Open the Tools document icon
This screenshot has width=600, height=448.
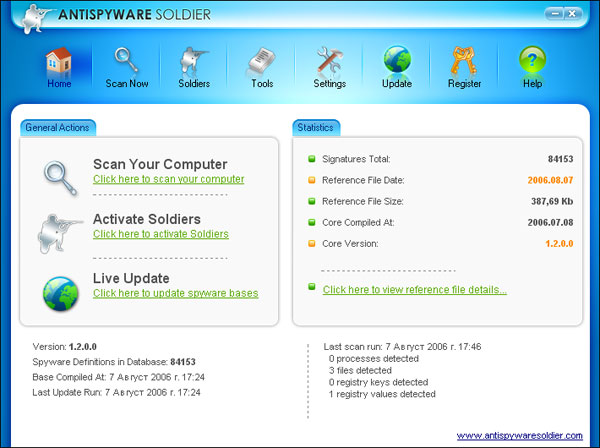click(262, 60)
